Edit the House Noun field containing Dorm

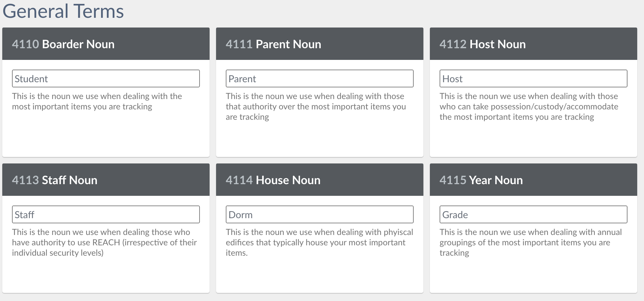tap(319, 215)
